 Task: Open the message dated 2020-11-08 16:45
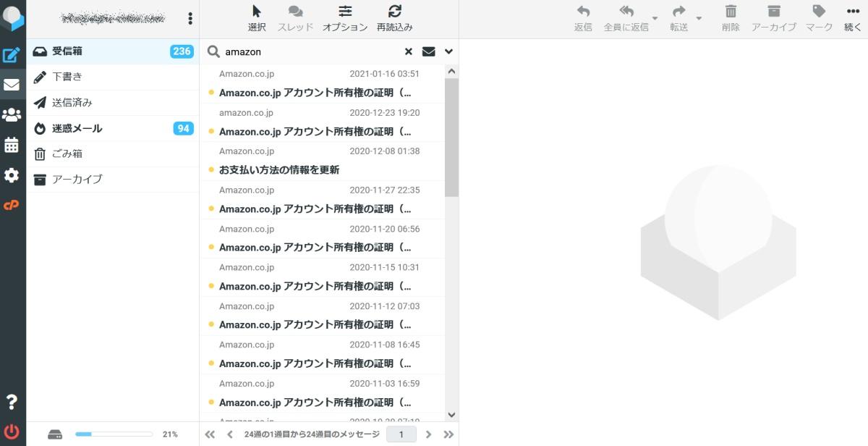coord(322,355)
